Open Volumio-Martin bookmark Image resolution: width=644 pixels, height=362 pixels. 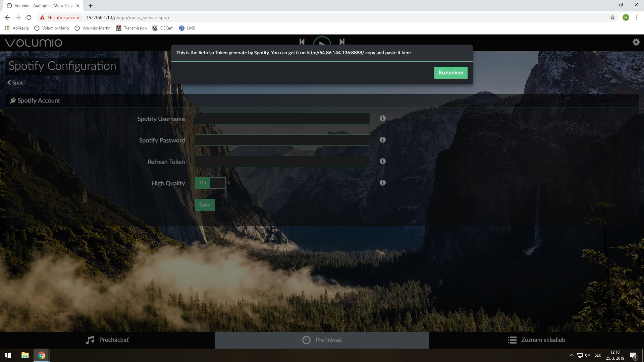(x=93, y=28)
